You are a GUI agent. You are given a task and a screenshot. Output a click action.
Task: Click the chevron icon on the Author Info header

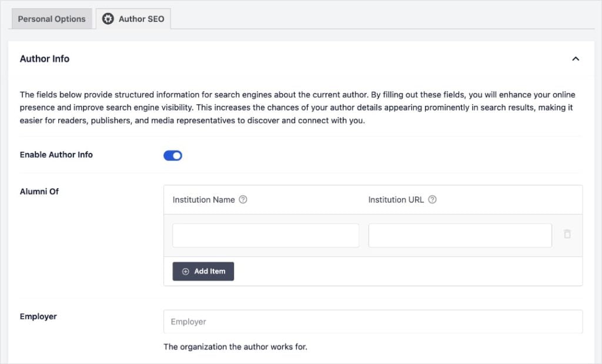(576, 58)
